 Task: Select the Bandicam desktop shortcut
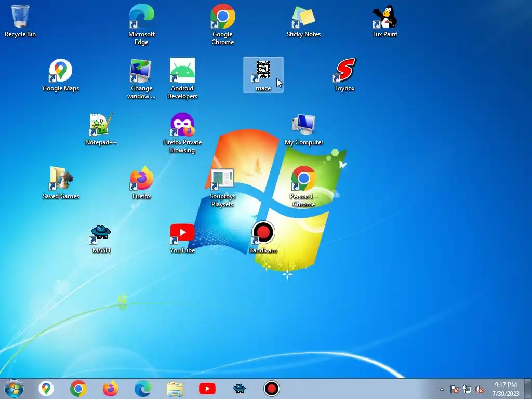pyautogui.click(x=263, y=237)
